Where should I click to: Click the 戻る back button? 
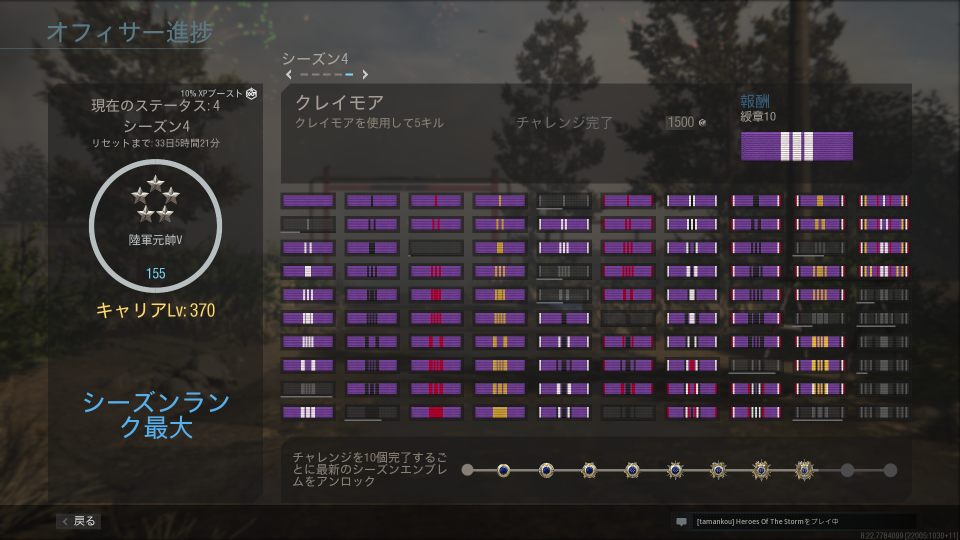(79, 521)
